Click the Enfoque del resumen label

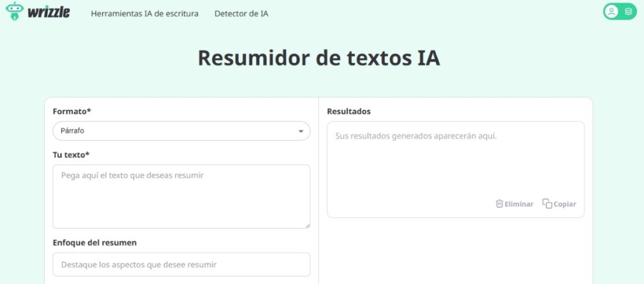(95, 243)
